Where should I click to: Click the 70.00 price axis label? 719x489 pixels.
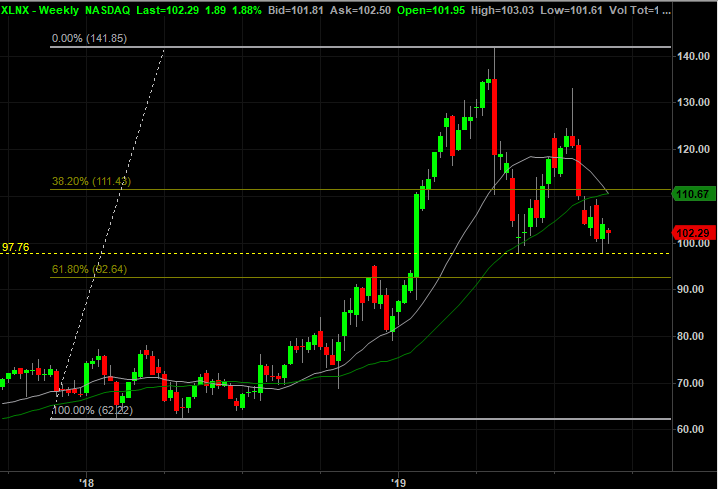693,383
